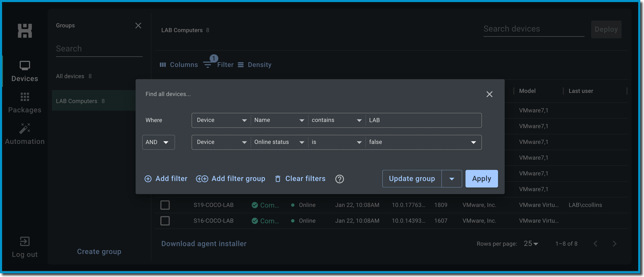644x277 pixels.
Task: Open the AND logic dropdown
Action: tap(158, 142)
